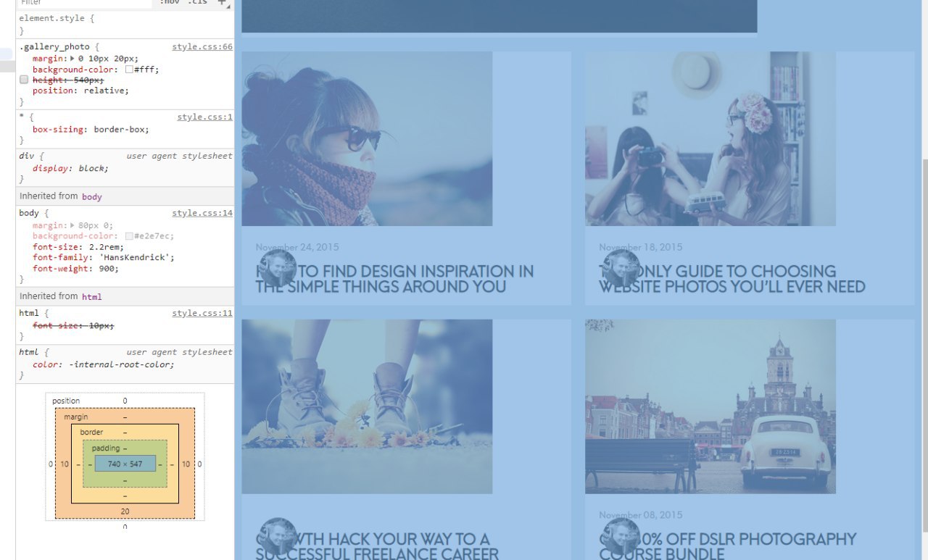928x560 pixels.
Task: Edit the body font-size 2.2rem value
Action: pyautogui.click(x=104, y=247)
